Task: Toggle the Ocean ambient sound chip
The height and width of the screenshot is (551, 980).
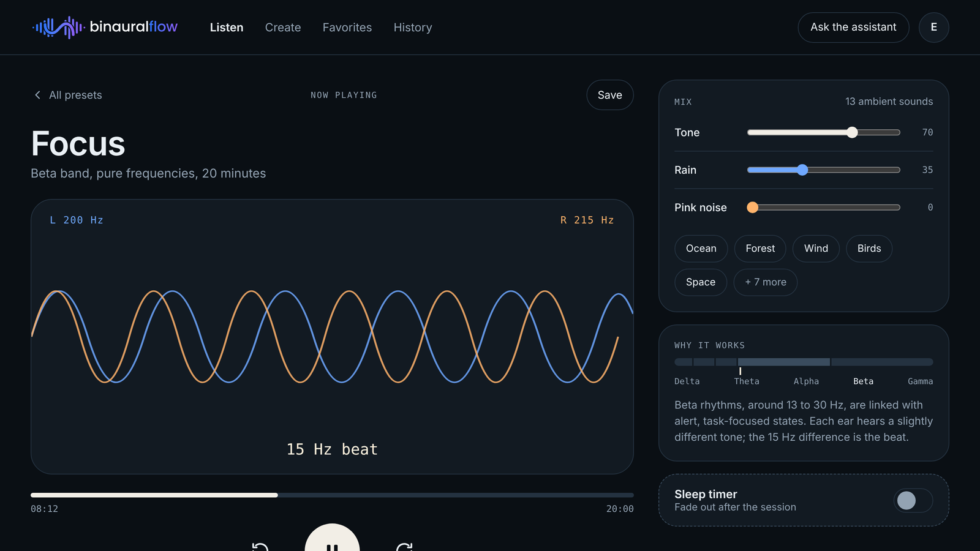Action: (x=701, y=249)
